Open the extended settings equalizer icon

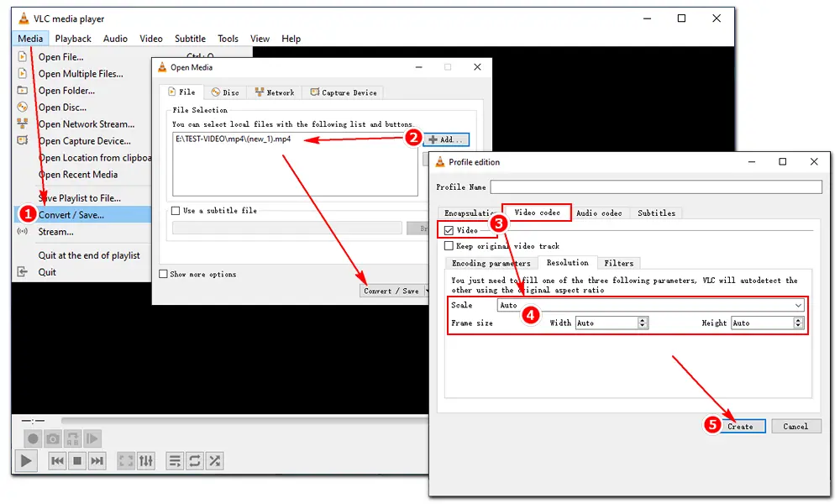pos(146,460)
